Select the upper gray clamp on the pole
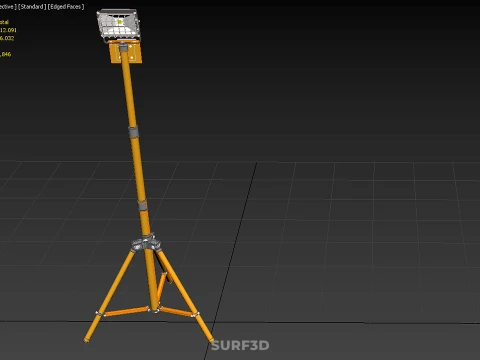Image resolution: width=480 pixels, height=360 pixels. coord(133,131)
